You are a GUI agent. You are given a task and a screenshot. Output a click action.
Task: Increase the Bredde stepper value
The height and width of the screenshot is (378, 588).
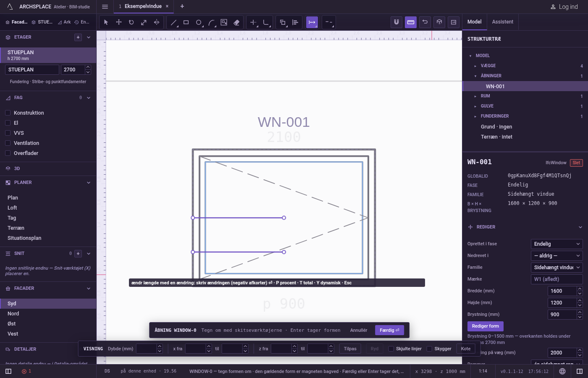tap(580, 289)
